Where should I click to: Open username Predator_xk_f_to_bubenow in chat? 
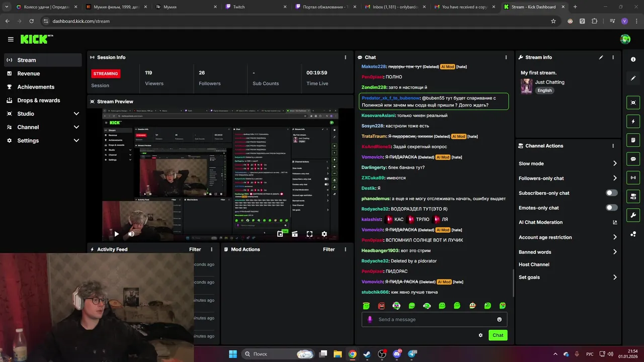click(390, 98)
